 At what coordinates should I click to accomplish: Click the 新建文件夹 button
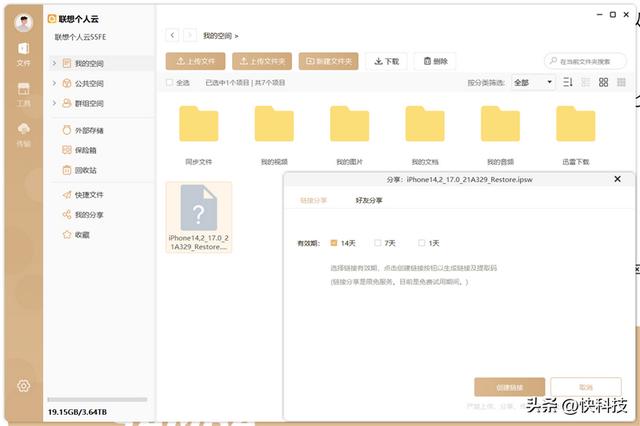click(329, 61)
